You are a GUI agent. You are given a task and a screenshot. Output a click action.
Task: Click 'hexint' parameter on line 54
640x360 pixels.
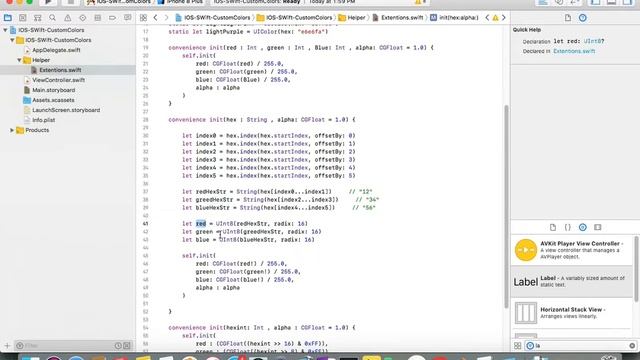[x=237, y=328]
